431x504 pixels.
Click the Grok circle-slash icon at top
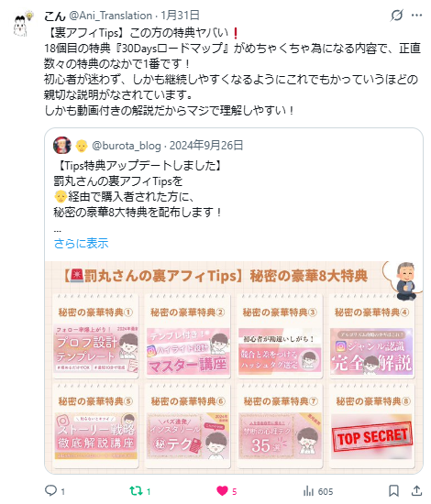[x=397, y=15]
